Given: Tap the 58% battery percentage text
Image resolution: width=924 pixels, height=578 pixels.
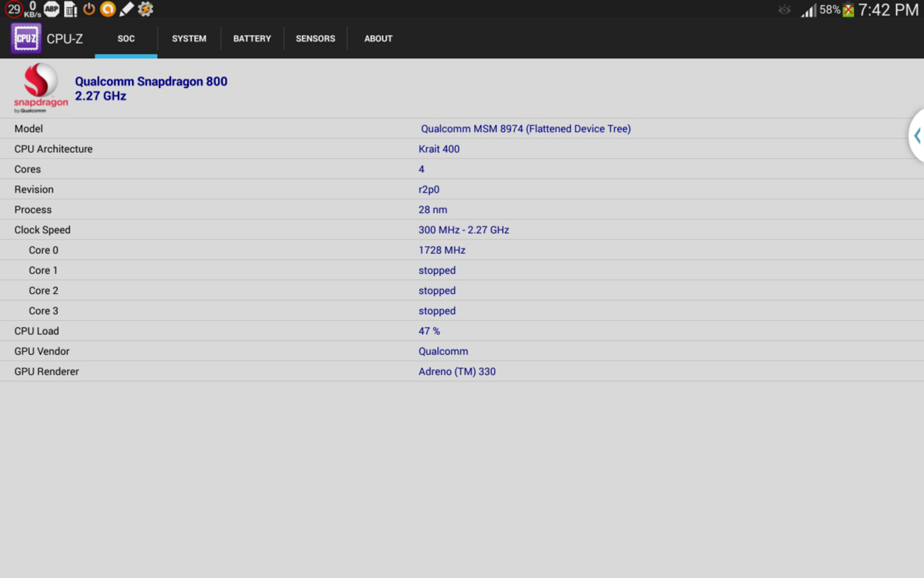Looking at the screenshot, I should 830,10.
